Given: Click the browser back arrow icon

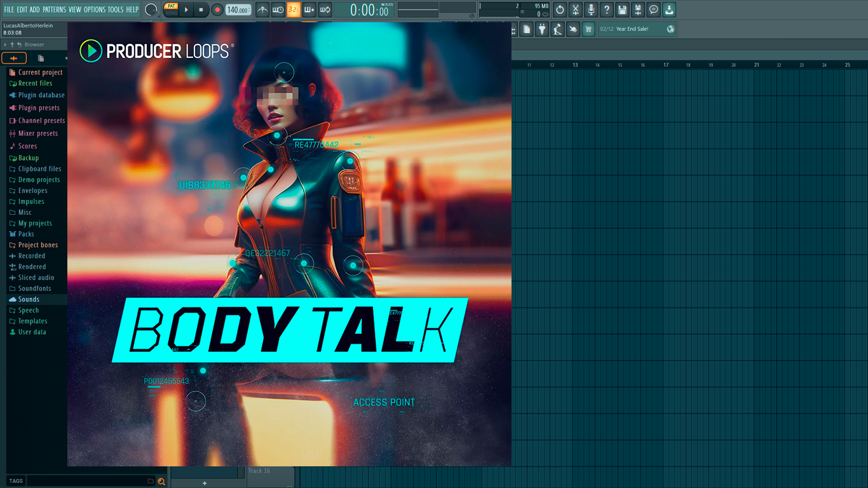Looking at the screenshot, I should click(x=20, y=44).
